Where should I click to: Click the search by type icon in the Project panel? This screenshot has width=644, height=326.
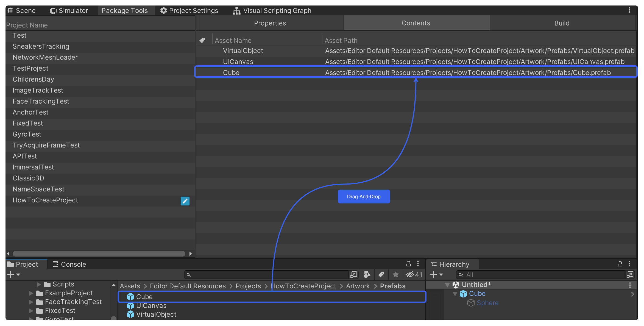(367, 274)
